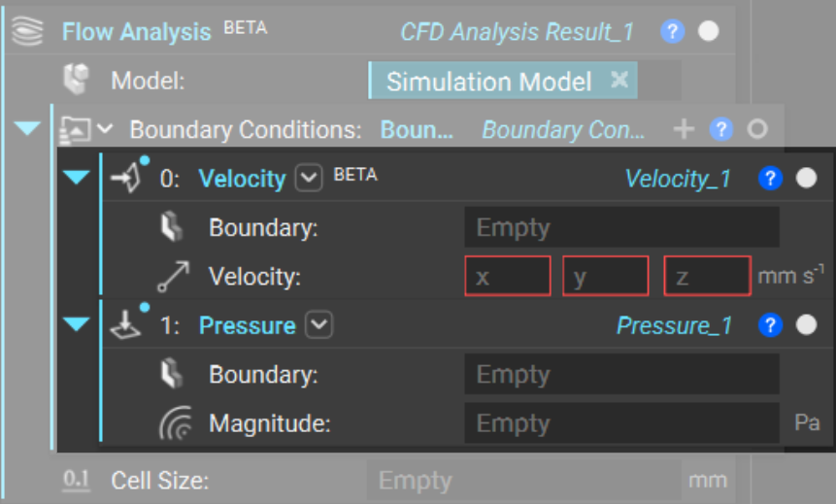Click the Velocity x component field

[x=507, y=277]
